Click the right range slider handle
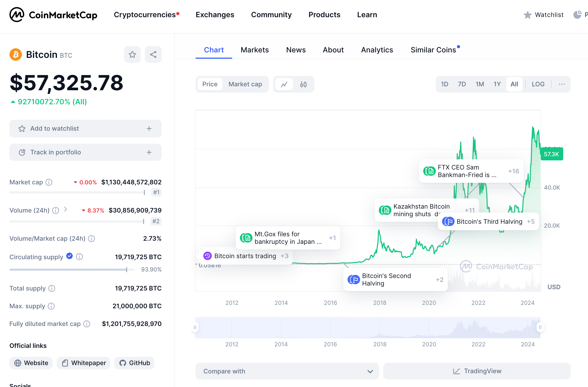Screen dimensions: 588x387 click(540, 327)
